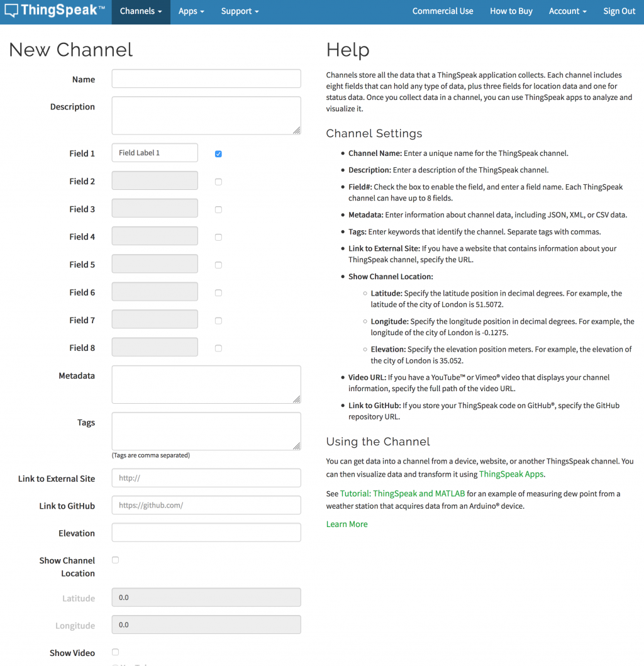Click the Link to GitHub field

point(206,505)
